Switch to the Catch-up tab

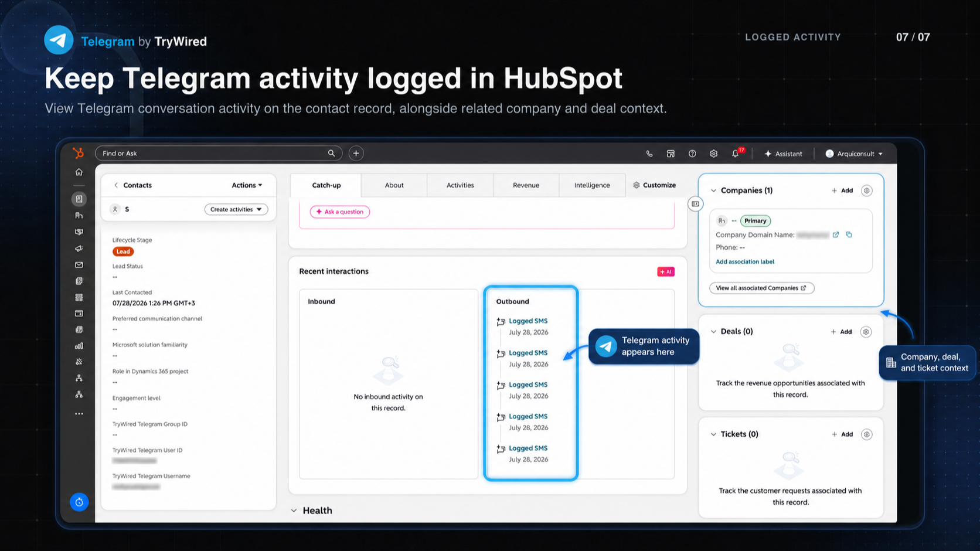(326, 185)
